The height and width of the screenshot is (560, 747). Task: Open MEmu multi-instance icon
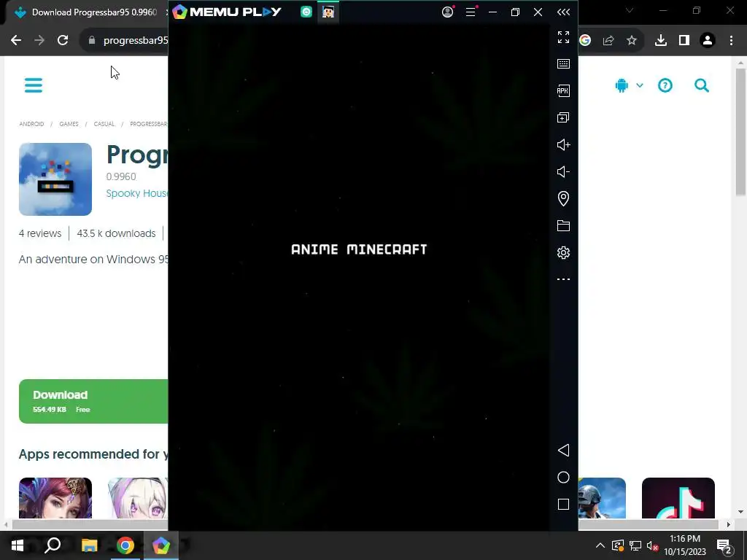(563, 117)
